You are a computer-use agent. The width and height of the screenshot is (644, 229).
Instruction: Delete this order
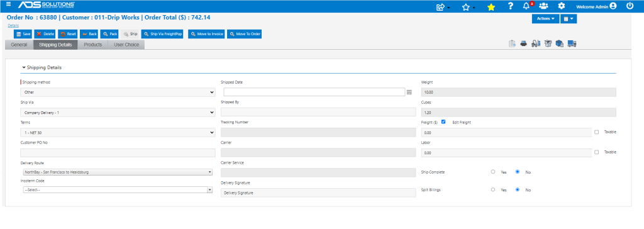(45, 34)
